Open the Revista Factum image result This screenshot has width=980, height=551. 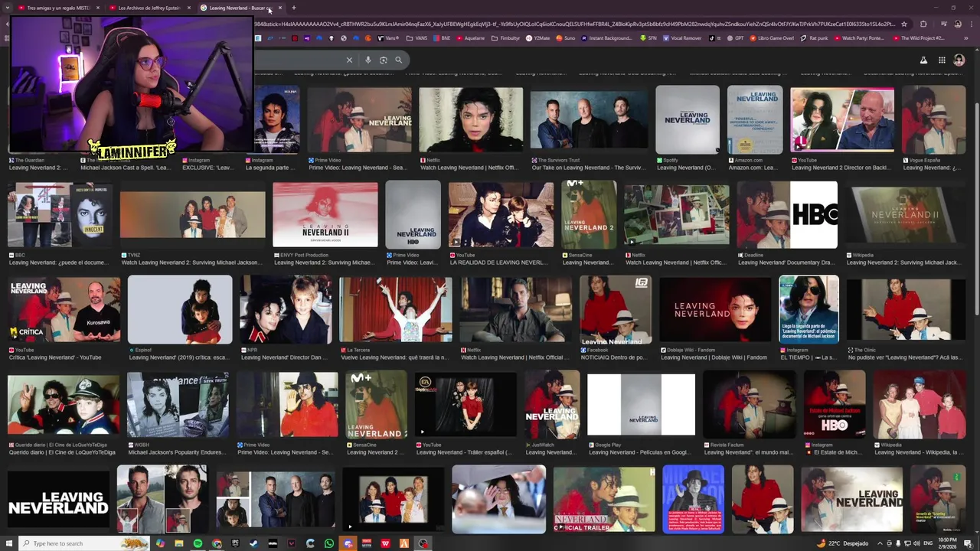(750, 405)
